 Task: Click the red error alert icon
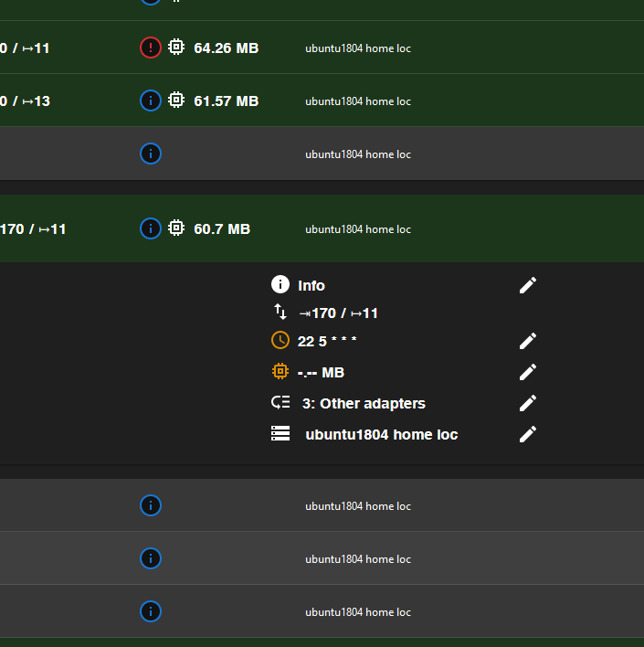tap(151, 48)
